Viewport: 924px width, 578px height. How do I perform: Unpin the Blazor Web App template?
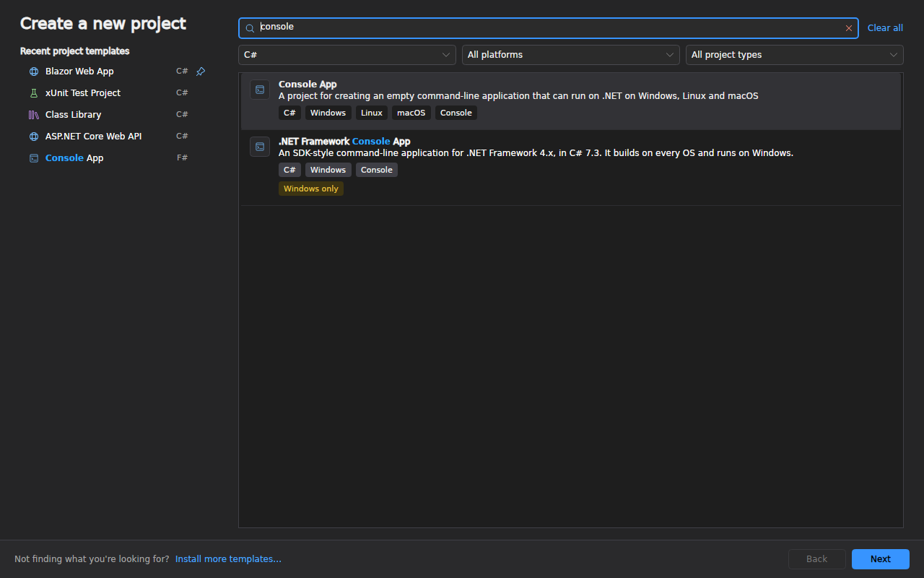tap(201, 72)
